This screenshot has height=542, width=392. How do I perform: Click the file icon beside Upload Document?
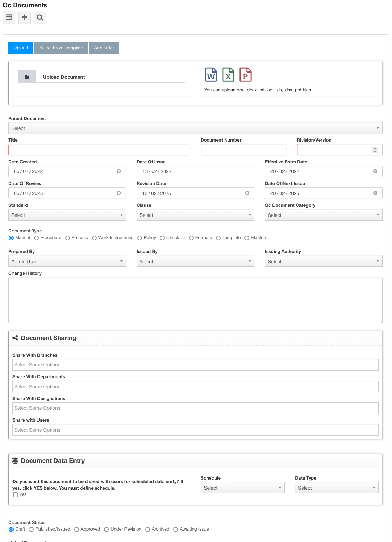point(27,77)
